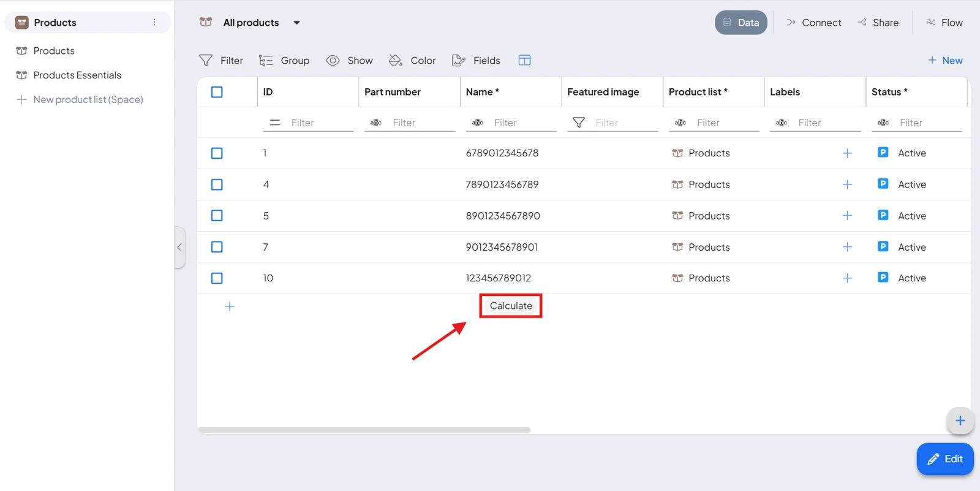The width and height of the screenshot is (980, 491).
Task: Open Products list in sidebar
Action: 54,51
